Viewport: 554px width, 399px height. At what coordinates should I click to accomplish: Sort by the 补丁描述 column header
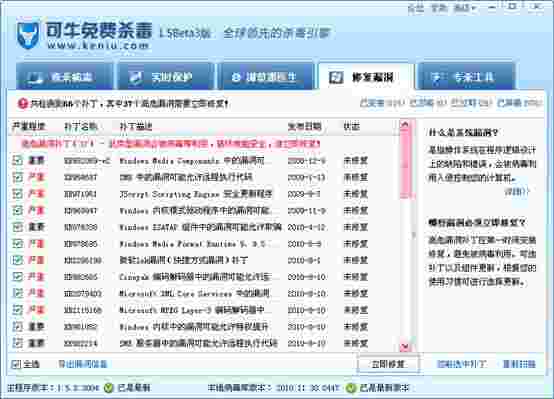136,127
